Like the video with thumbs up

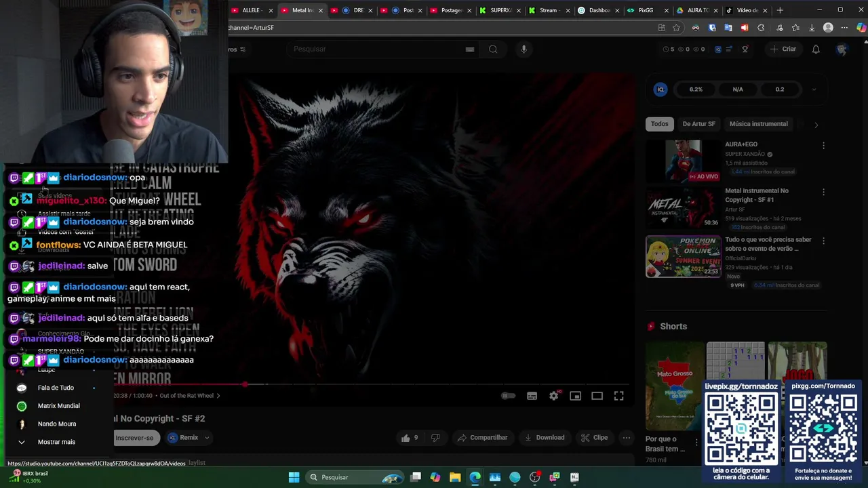(x=409, y=438)
